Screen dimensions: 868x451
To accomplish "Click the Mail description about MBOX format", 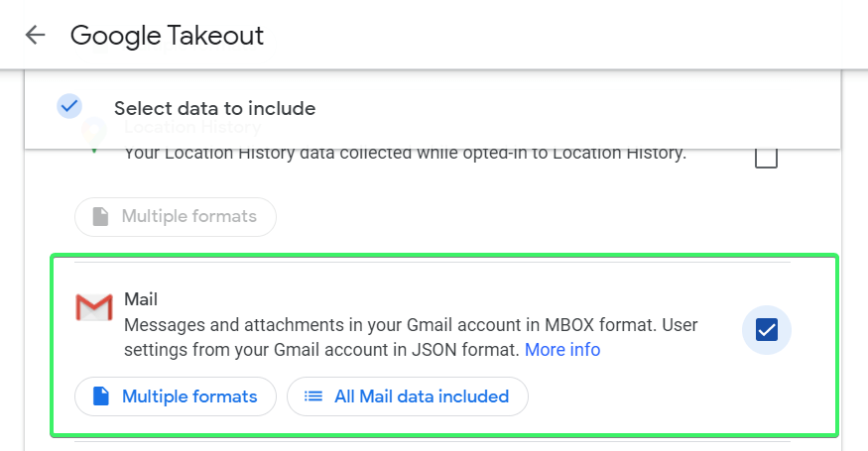I will pyautogui.click(x=389, y=324).
